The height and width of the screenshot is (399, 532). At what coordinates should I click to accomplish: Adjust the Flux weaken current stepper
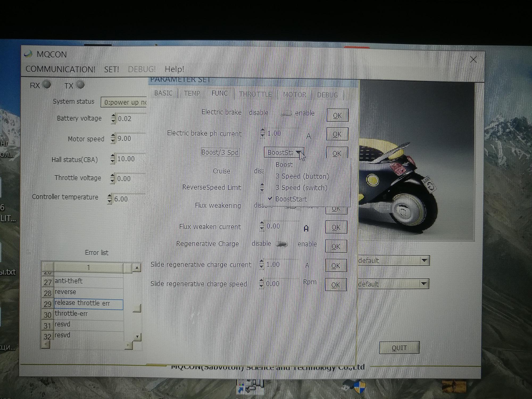(x=262, y=226)
